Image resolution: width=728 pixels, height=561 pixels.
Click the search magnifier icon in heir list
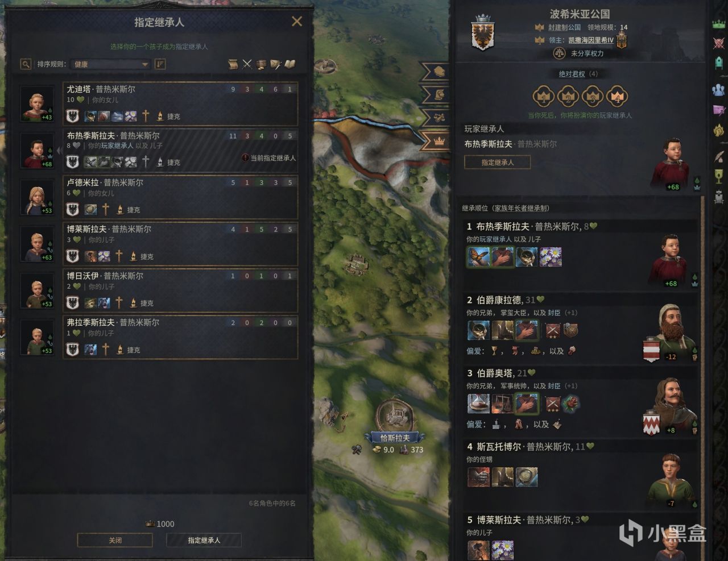[26, 64]
